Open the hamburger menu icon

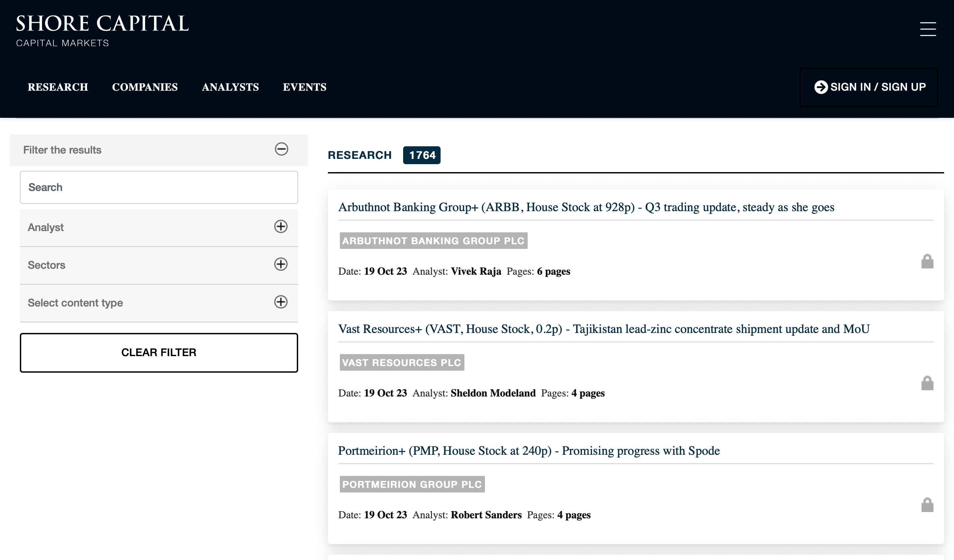click(927, 29)
